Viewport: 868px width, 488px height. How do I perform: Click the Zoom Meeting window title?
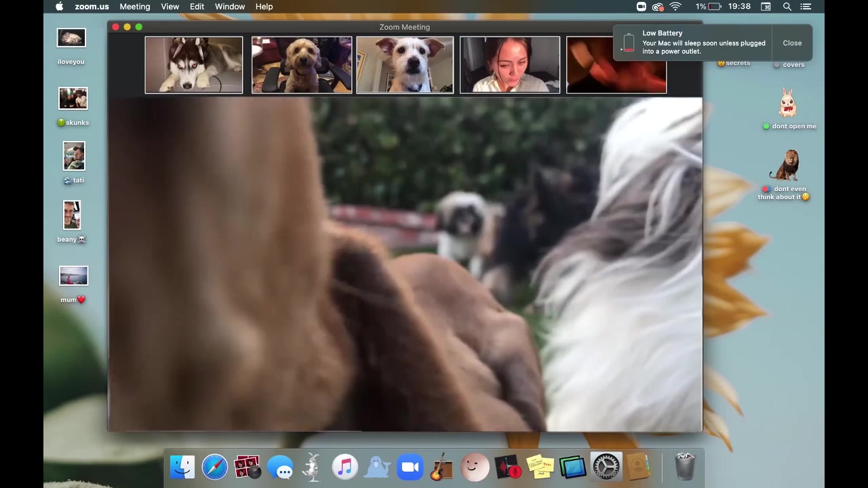[405, 27]
